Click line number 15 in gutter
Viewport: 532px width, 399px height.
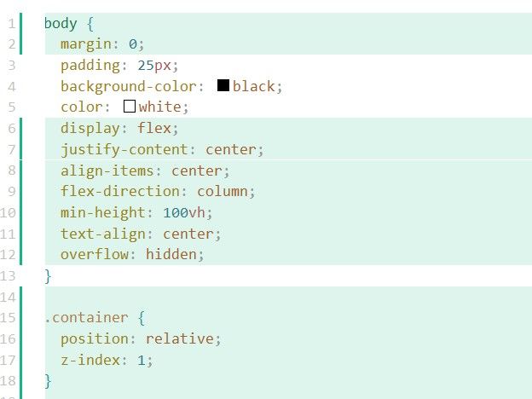8,318
